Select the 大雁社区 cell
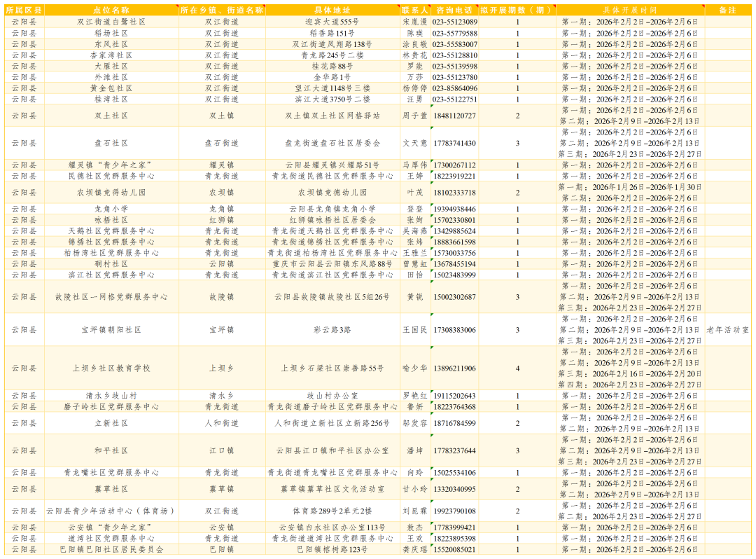 (x=111, y=66)
